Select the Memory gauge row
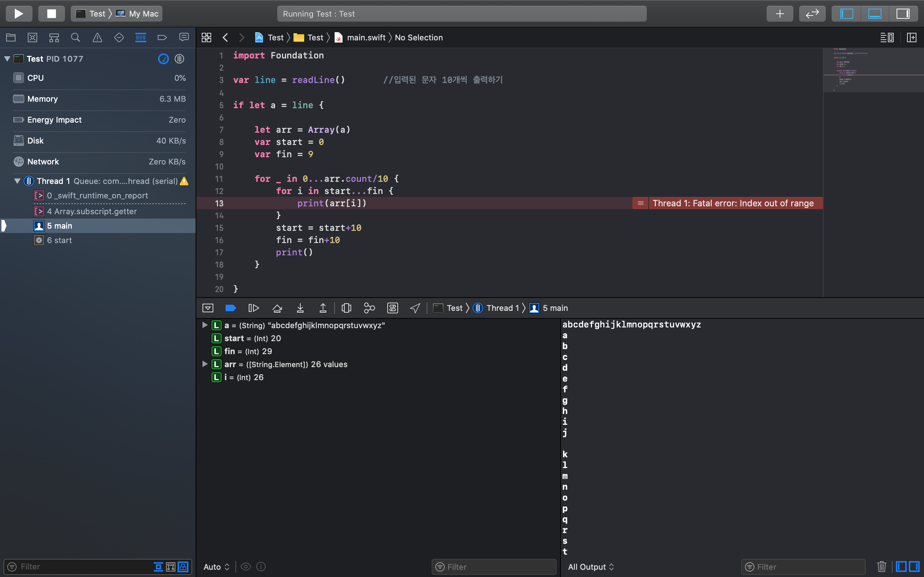924x577 pixels. coord(99,99)
